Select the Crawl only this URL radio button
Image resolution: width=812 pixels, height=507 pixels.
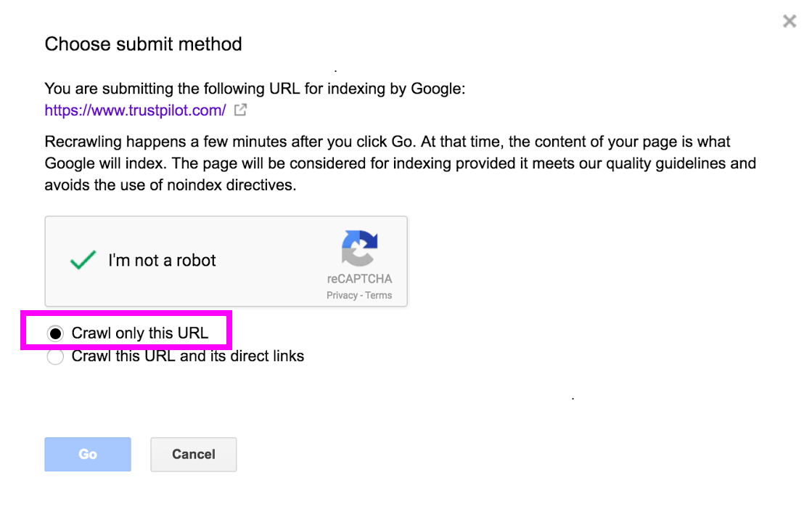pos(55,333)
